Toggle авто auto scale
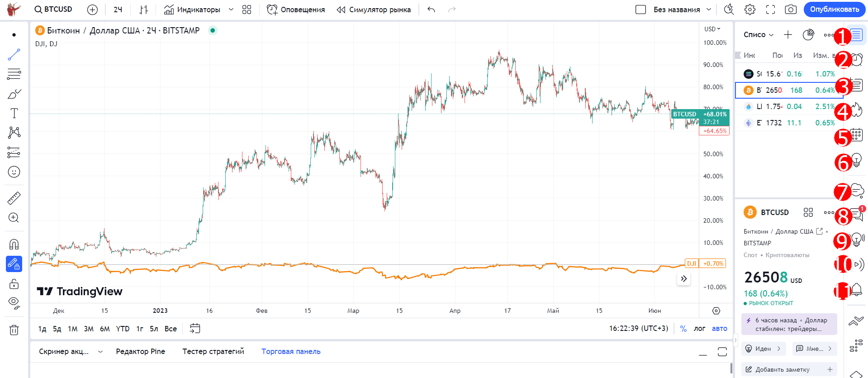868x378 pixels. [720, 329]
